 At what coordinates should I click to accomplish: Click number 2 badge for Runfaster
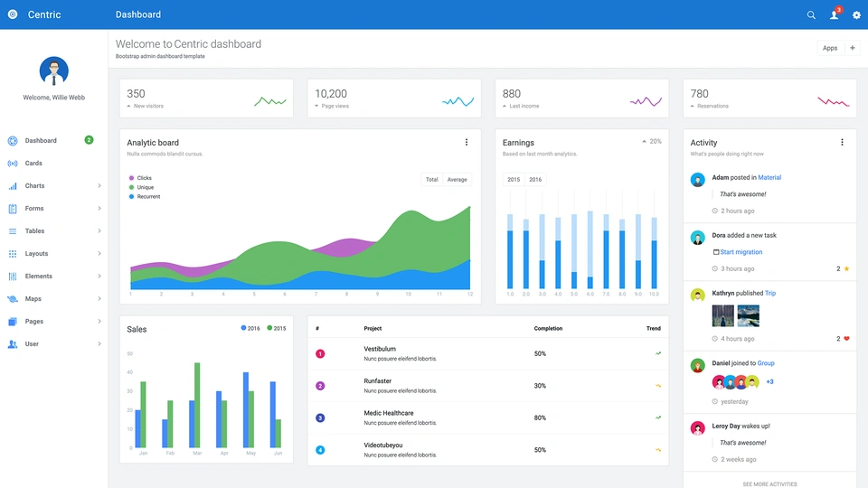320,386
